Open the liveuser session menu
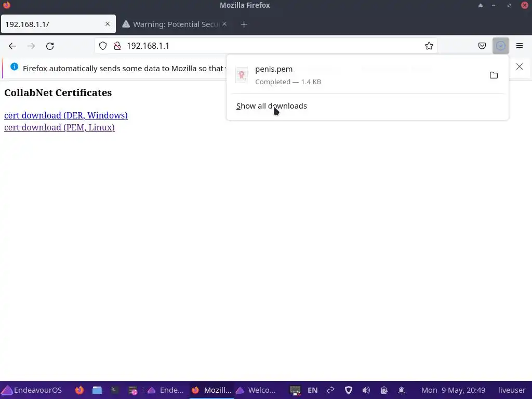 click(512, 390)
